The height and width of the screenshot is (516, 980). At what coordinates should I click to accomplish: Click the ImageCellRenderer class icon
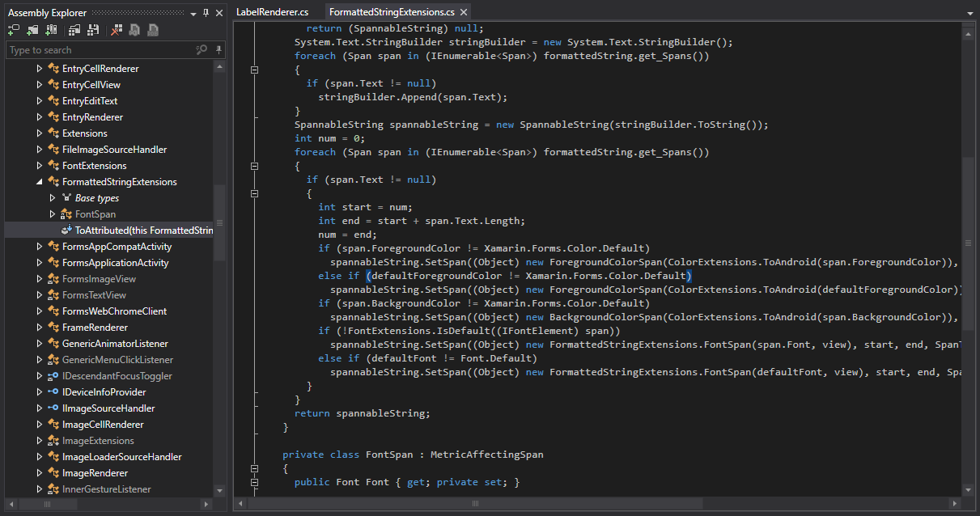pyautogui.click(x=53, y=425)
